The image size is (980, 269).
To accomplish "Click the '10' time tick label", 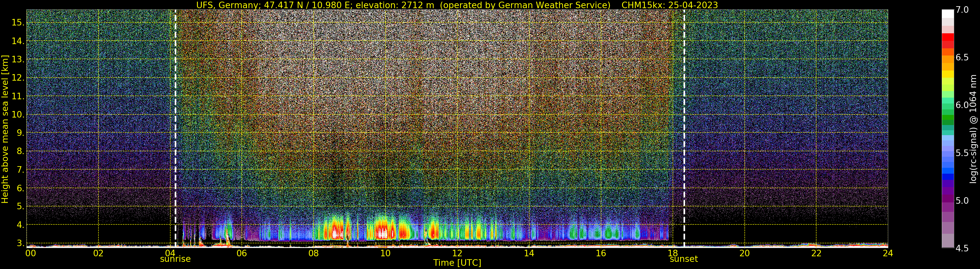I will (385, 253).
